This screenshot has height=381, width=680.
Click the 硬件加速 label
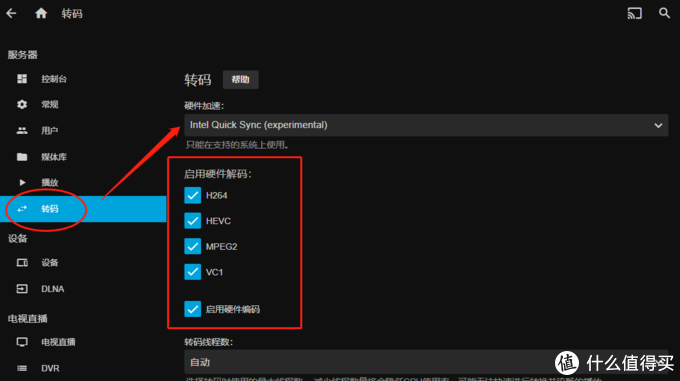pyautogui.click(x=204, y=105)
